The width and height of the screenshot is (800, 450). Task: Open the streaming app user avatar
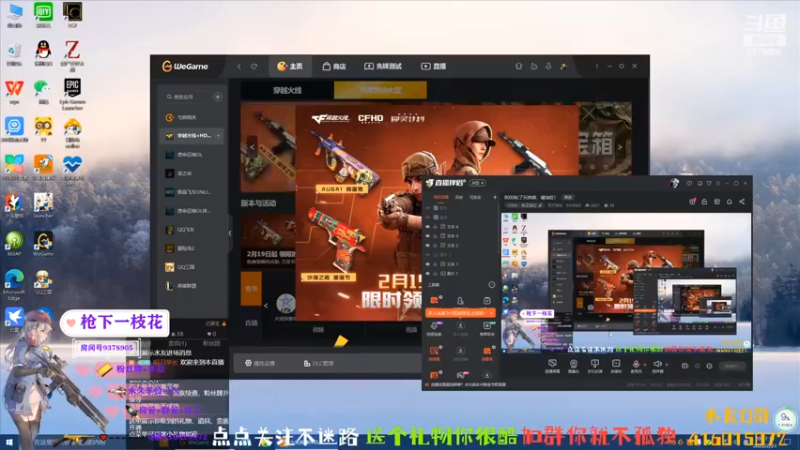pyautogui.click(x=674, y=183)
